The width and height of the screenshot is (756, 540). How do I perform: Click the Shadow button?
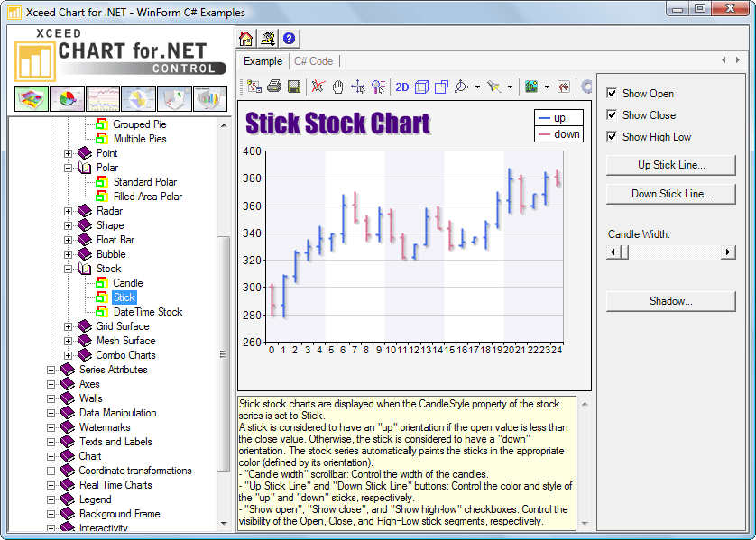670,301
